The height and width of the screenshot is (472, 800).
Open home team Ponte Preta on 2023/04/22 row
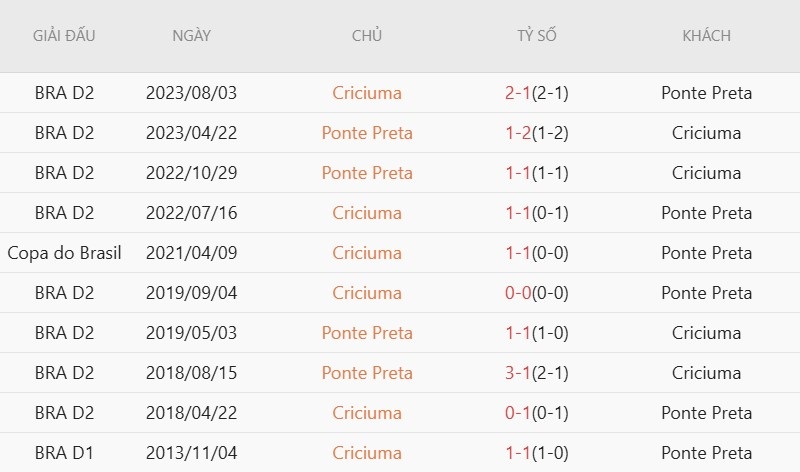click(x=367, y=133)
